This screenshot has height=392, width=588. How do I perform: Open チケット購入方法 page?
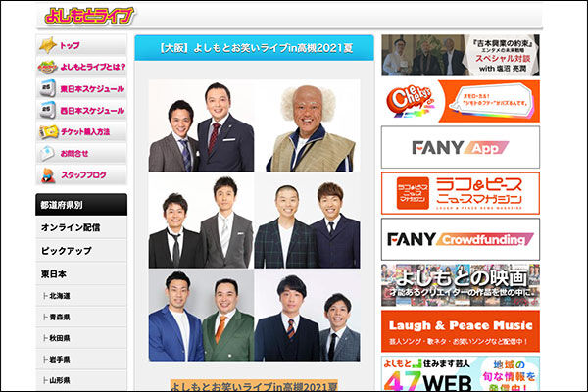[x=81, y=131]
